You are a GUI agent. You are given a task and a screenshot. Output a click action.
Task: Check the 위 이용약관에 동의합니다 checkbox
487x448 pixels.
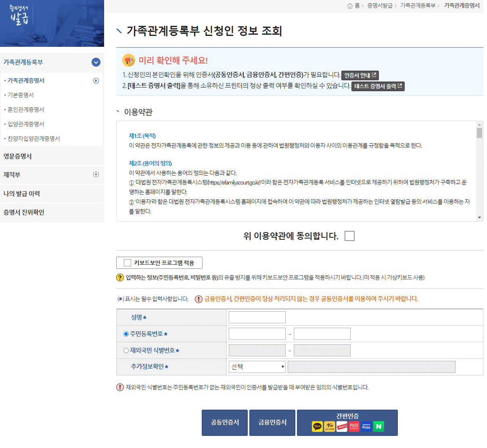coord(349,236)
